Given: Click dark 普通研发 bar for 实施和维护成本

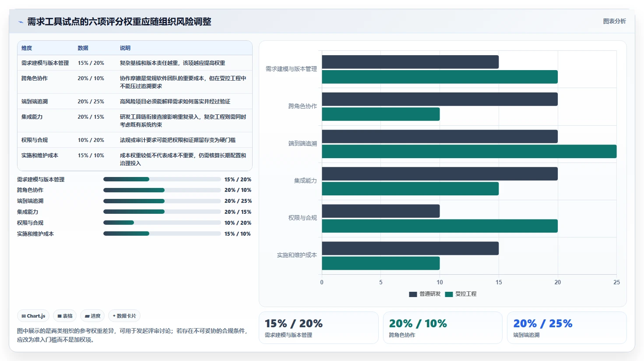Looking at the screenshot, I should (x=410, y=248).
